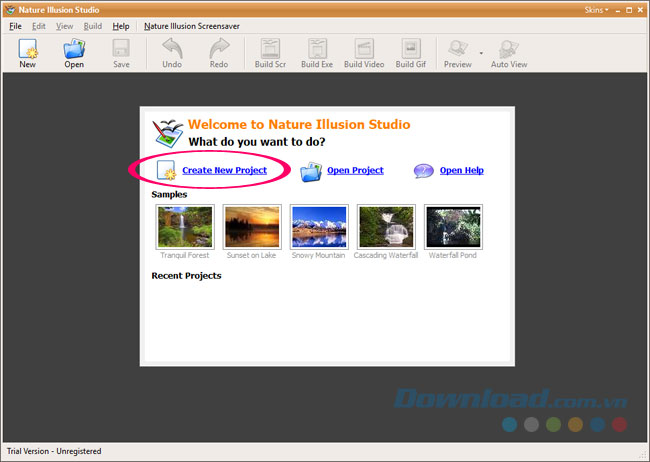Click the Preview toolbar icon
The width and height of the screenshot is (650, 462).
click(x=458, y=49)
